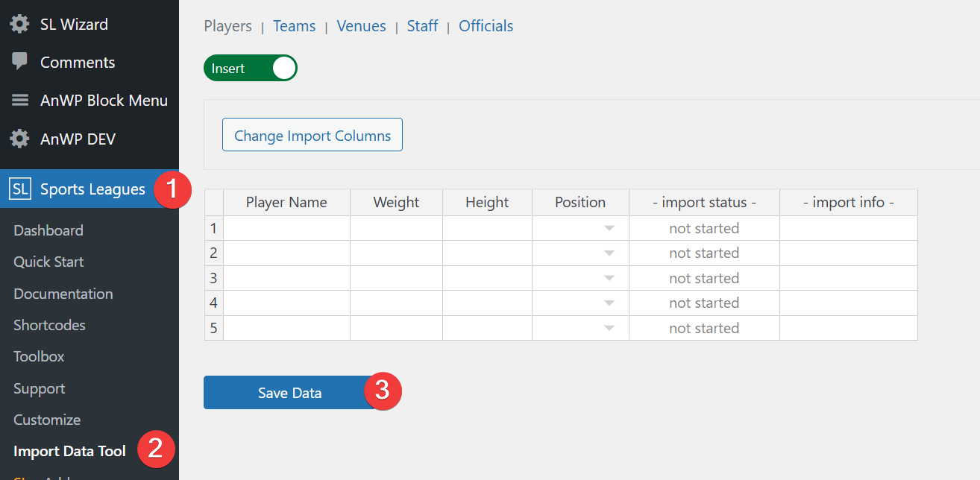Open Position dropdown in row 2
This screenshot has height=480, width=980.
(x=609, y=253)
